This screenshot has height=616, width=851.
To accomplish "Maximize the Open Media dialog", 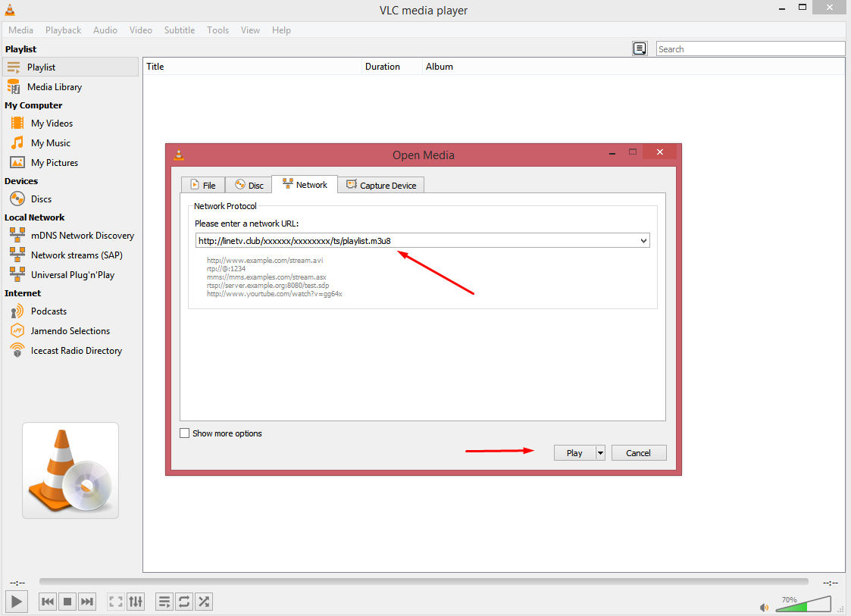I will [632, 152].
